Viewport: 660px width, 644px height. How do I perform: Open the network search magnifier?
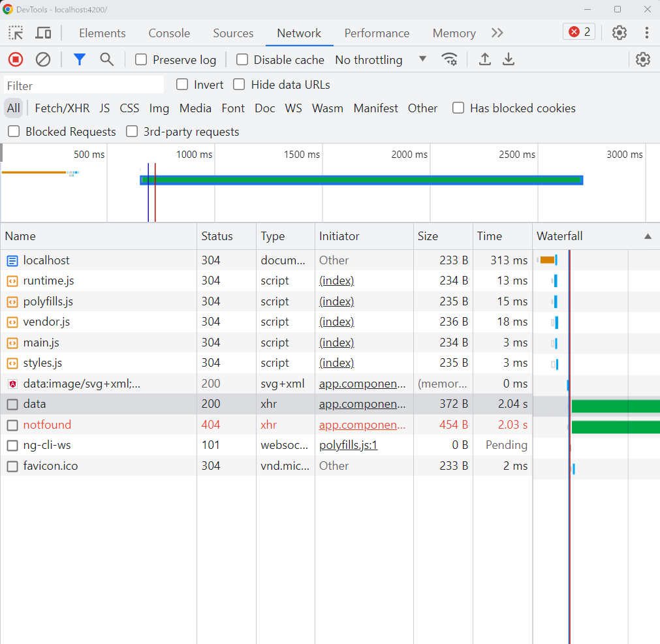[x=106, y=59]
